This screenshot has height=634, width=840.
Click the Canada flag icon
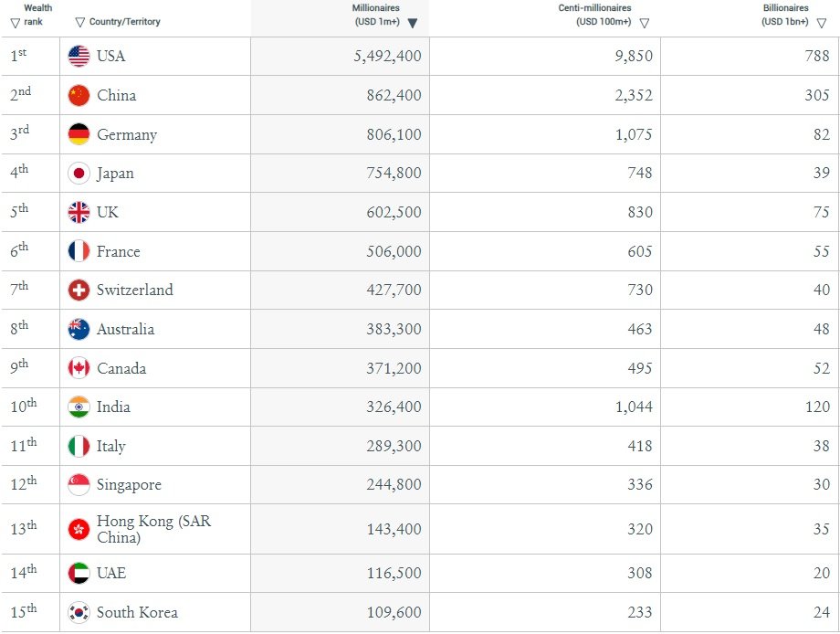click(x=79, y=368)
